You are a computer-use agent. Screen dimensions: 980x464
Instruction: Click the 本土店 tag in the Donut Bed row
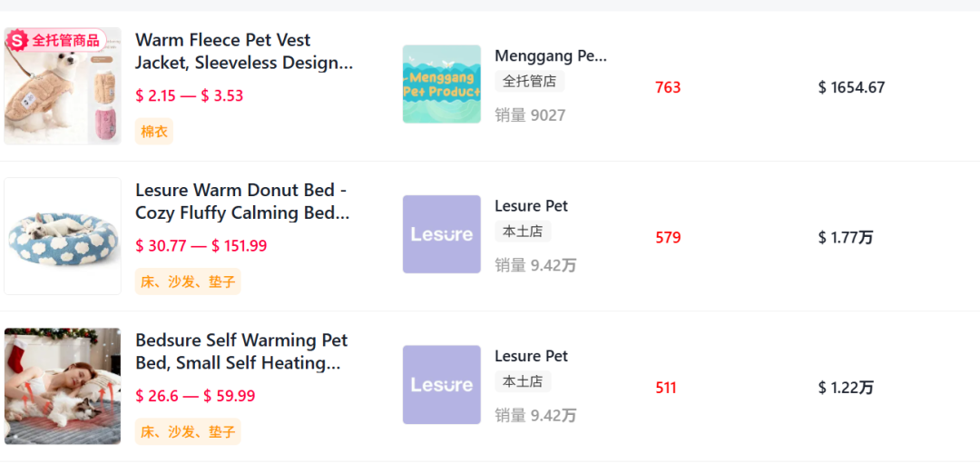pos(523,232)
